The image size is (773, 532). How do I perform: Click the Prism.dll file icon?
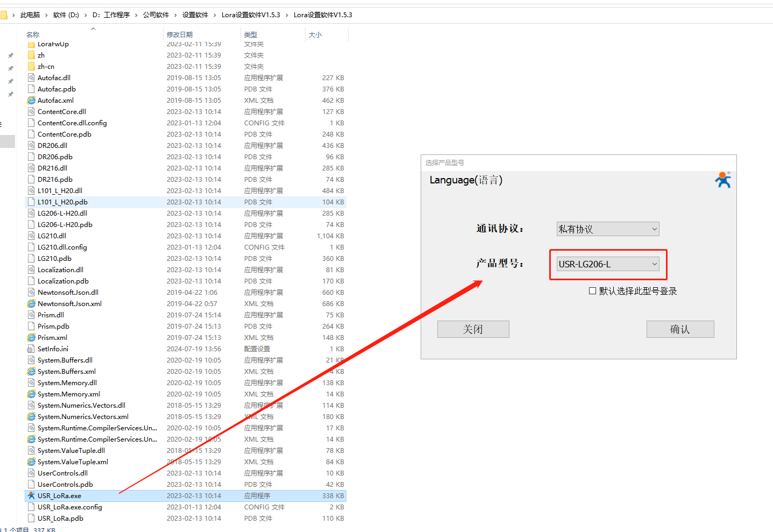[31, 315]
